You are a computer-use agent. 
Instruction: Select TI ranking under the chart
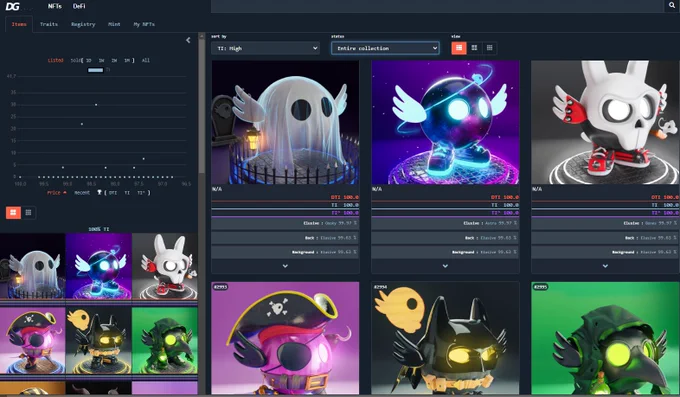(x=127, y=193)
